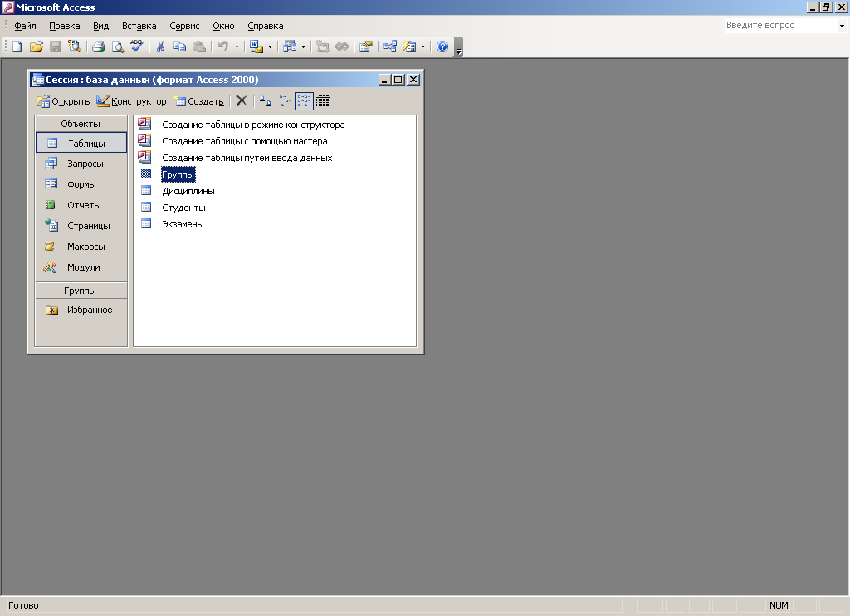Click the Paste clipboard icon
This screenshot has height=616, width=850.
(x=199, y=46)
